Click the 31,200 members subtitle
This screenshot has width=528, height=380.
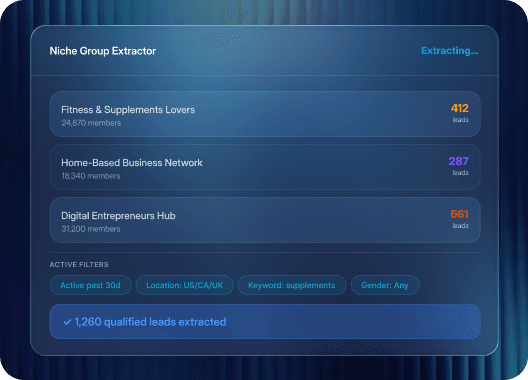click(91, 229)
